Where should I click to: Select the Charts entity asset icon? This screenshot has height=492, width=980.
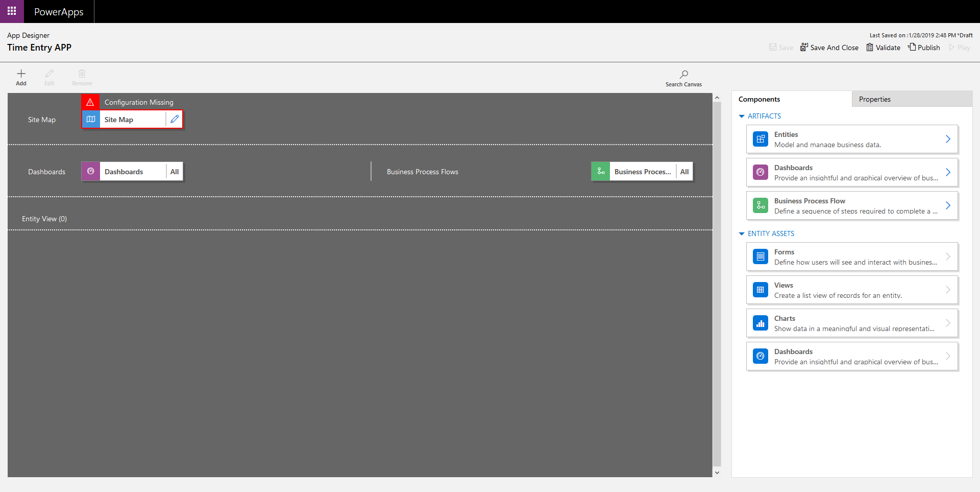click(x=761, y=323)
